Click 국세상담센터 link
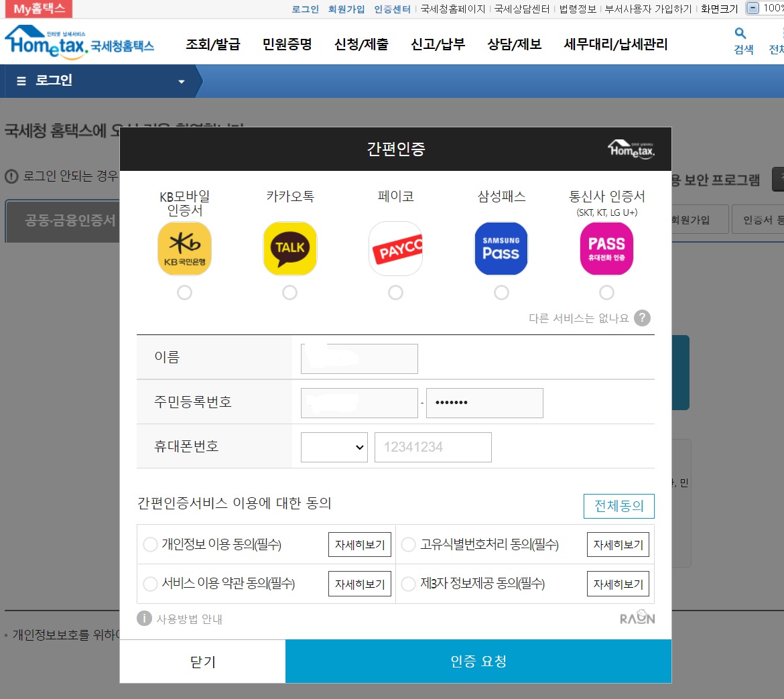 [522, 9]
